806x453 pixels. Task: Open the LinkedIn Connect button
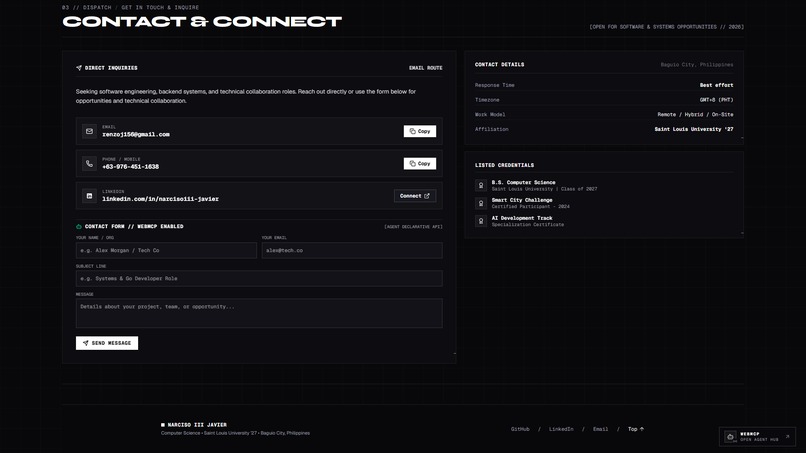(x=415, y=196)
